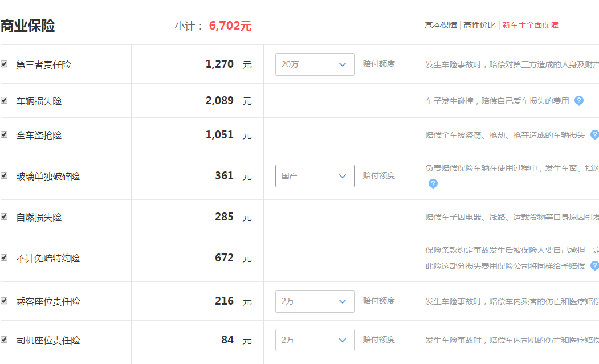Click the 84 premium value

(x=227, y=340)
